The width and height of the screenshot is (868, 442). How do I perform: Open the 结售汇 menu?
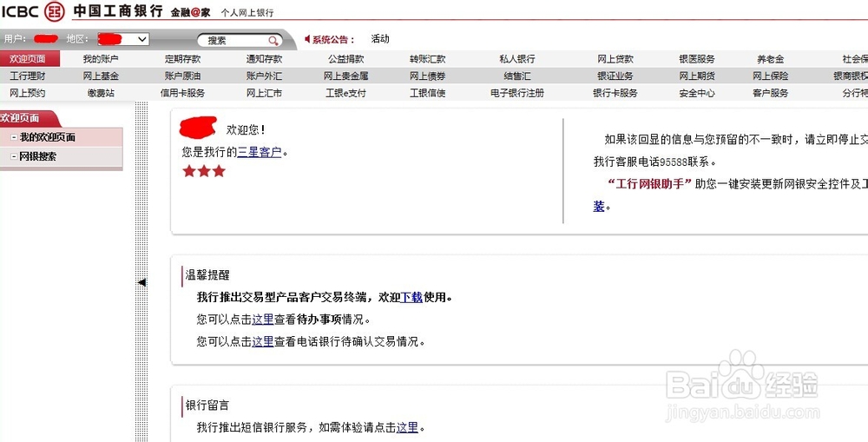(517, 76)
